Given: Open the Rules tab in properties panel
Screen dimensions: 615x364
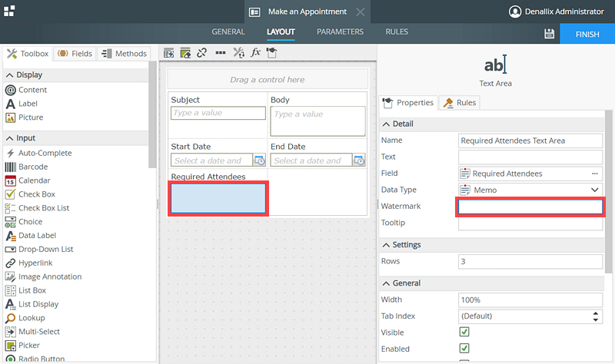Looking at the screenshot, I should (x=460, y=102).
